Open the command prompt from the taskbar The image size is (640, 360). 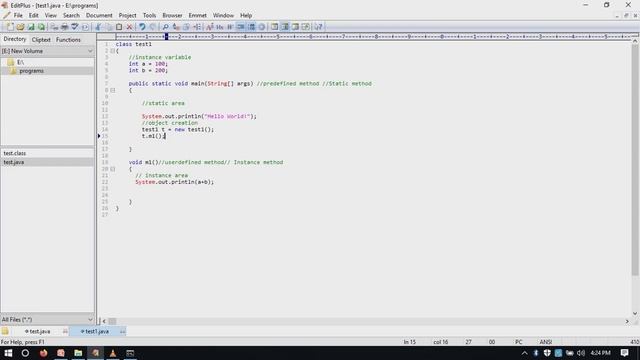[x=130, y=353]
